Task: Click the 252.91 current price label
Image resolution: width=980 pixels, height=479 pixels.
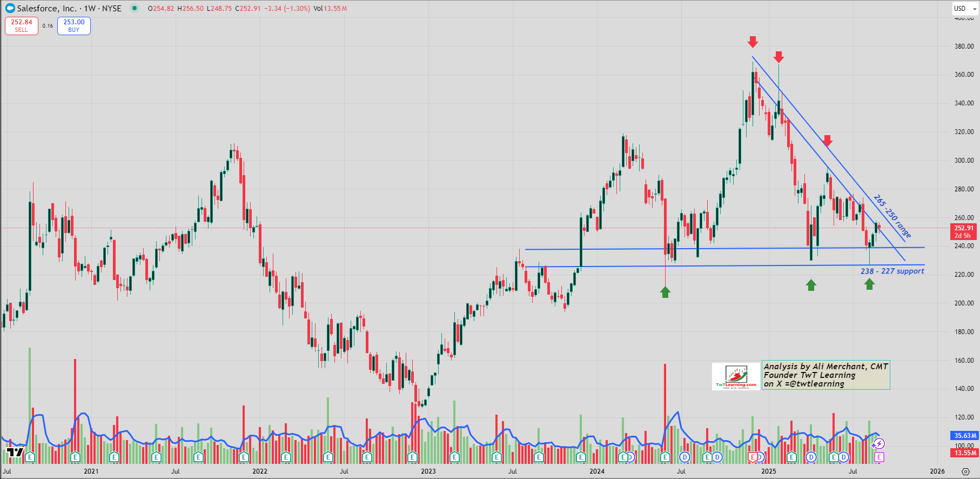Action: tap(964, 228)
